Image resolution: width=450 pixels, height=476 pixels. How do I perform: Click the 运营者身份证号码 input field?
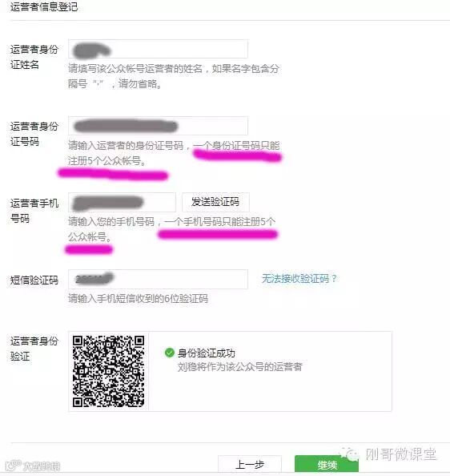158,126
